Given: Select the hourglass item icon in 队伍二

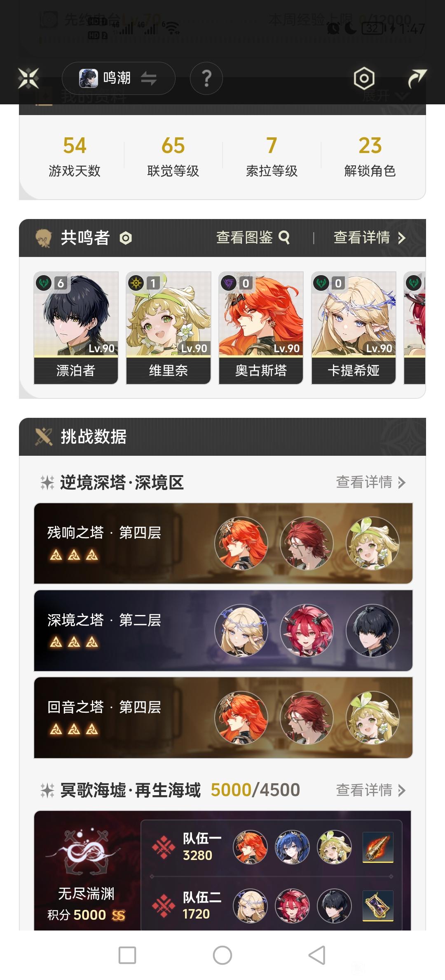Looking at the screenshot, I should [378, 906].
